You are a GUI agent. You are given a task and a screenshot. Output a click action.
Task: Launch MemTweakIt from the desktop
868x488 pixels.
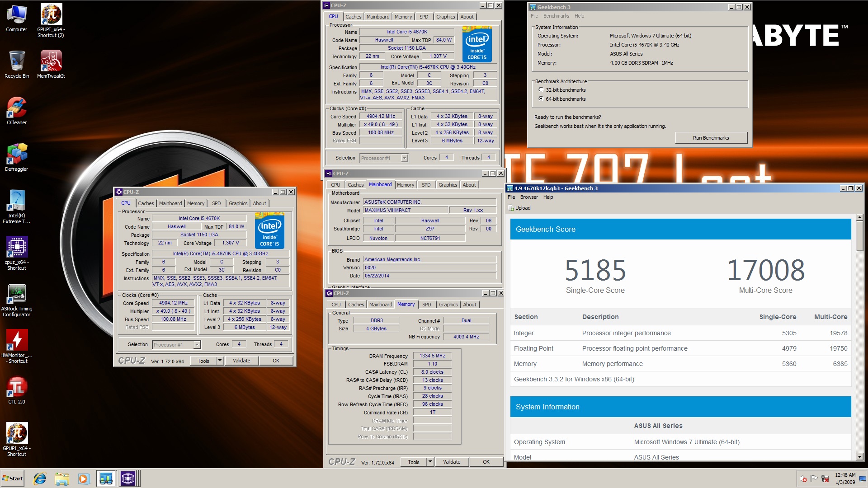click(51, 64)
